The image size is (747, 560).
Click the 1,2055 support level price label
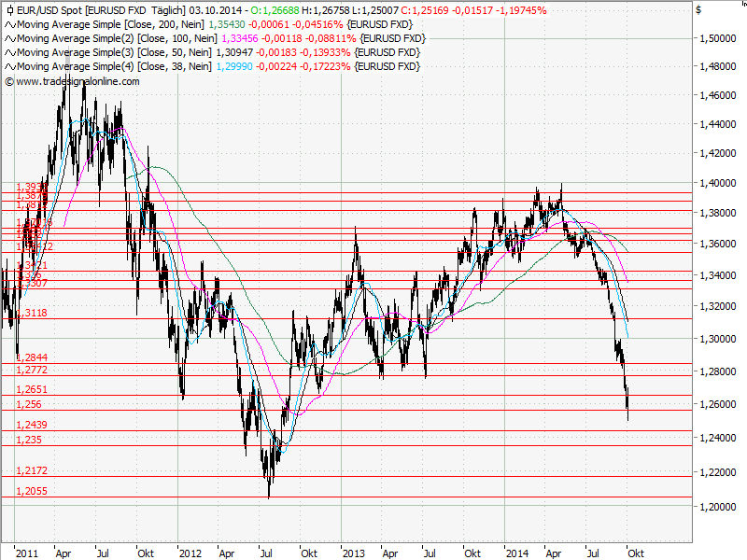(31, 490)
